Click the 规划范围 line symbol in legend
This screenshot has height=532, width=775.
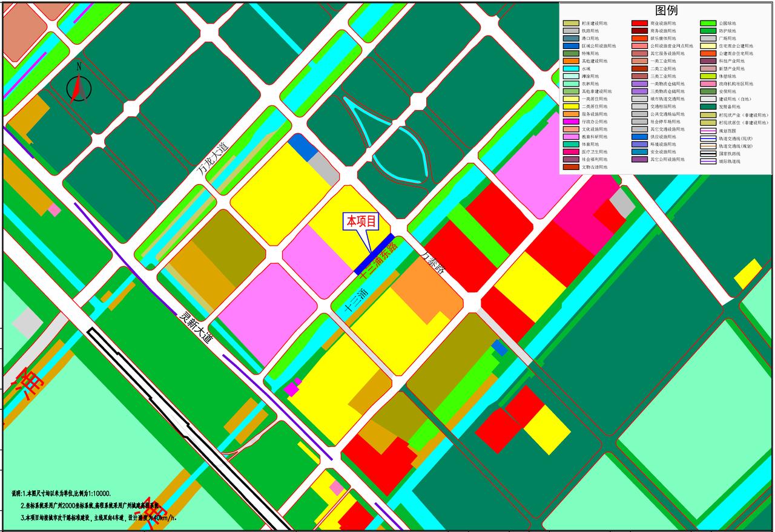(x=708, y=130)
